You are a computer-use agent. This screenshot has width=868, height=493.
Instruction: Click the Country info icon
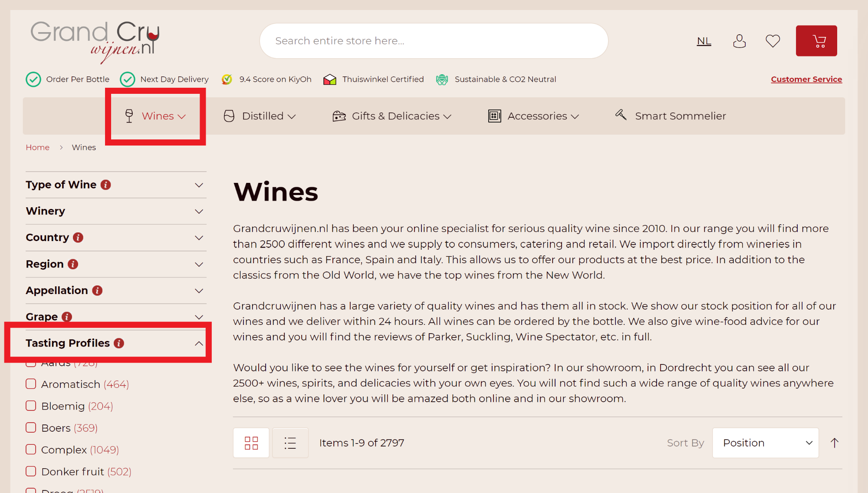78,238
